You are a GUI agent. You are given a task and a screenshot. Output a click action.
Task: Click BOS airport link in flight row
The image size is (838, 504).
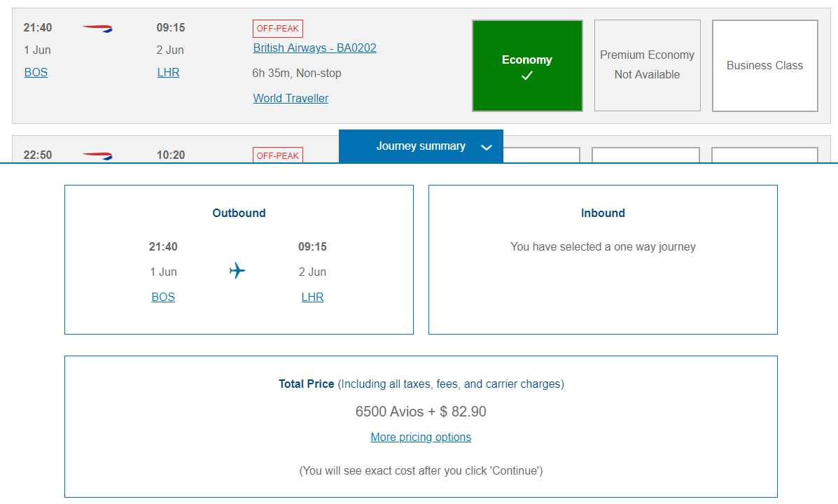point(36,73)
